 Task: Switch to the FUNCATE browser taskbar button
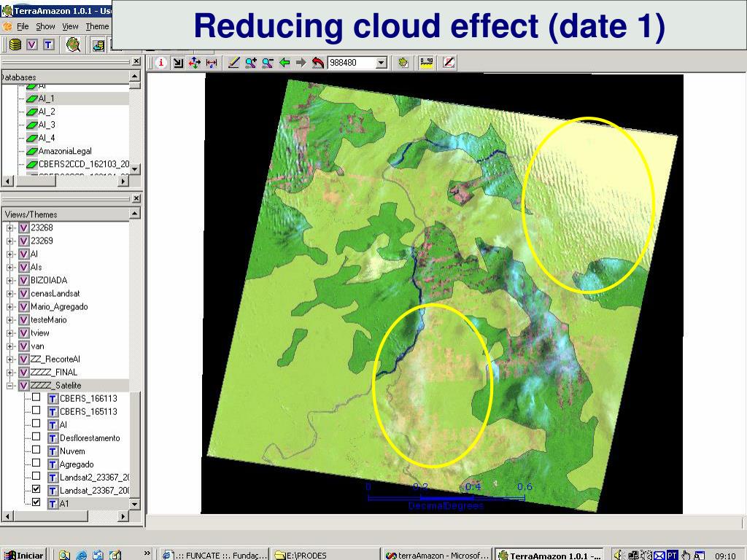pos(214,555)
